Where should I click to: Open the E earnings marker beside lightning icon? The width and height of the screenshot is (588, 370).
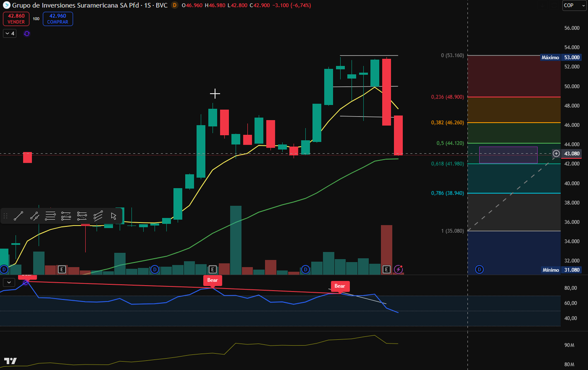(x=387, y=269)
